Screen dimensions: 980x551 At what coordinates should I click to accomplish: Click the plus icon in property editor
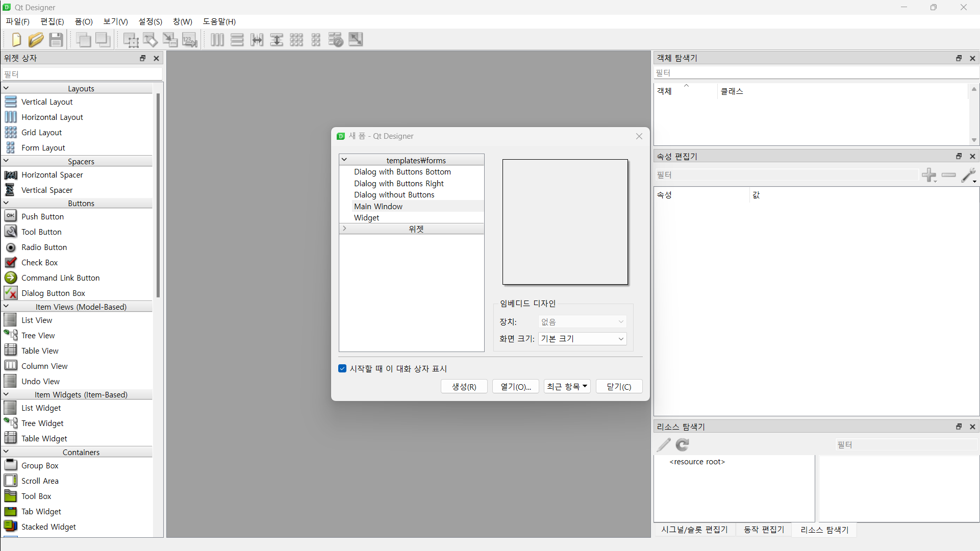click(929, 175)
